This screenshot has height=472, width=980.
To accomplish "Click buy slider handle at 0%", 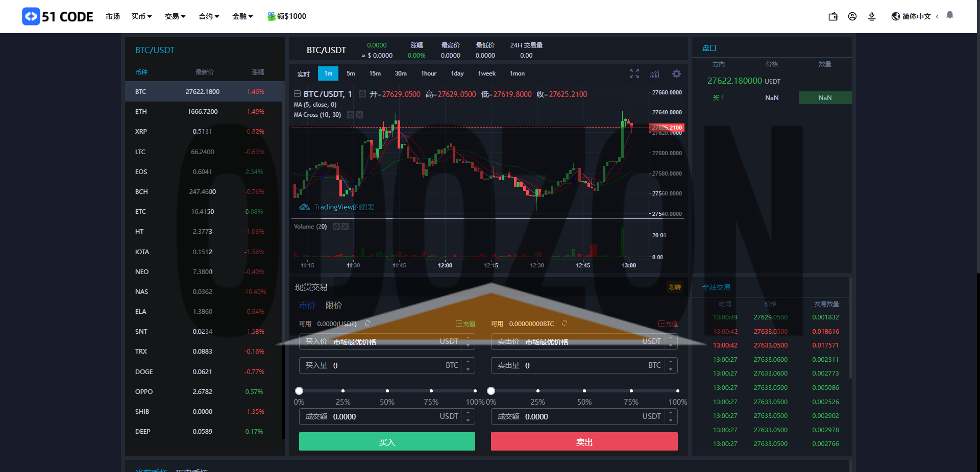I will [x=299, y=391].
